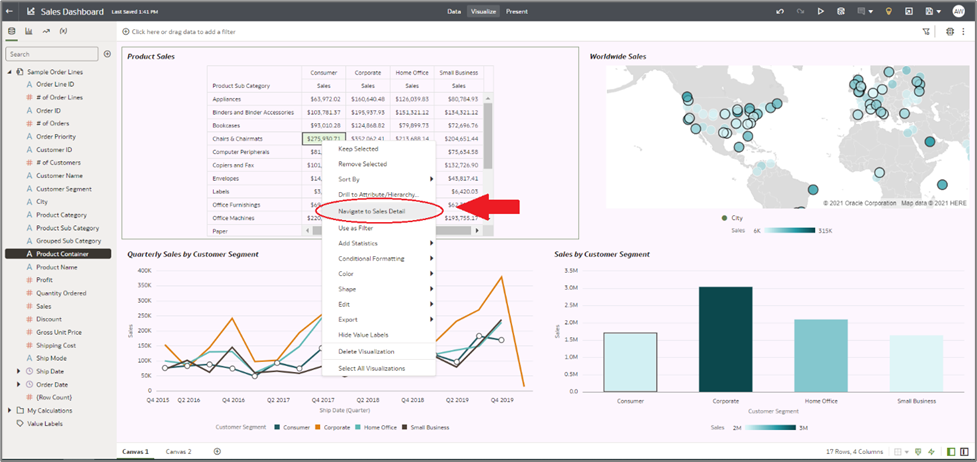Click the lightbulb insights icon
The height and width of the screenshot is (462, 977).
(889, 11)
